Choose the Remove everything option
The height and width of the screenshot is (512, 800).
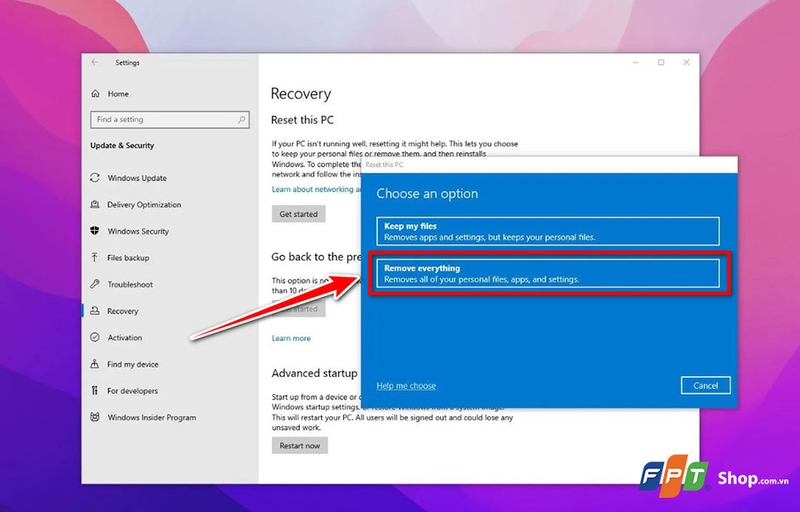(x=548, y=273)
